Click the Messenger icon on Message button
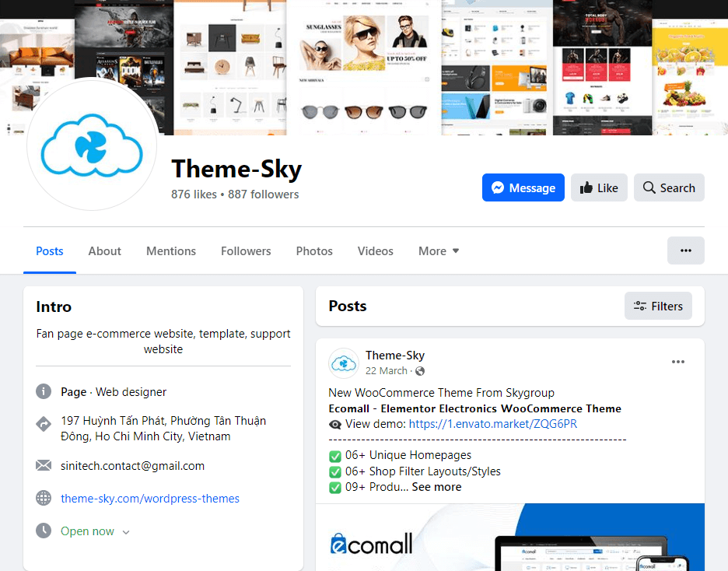The image size is (728, 571). 498,187
